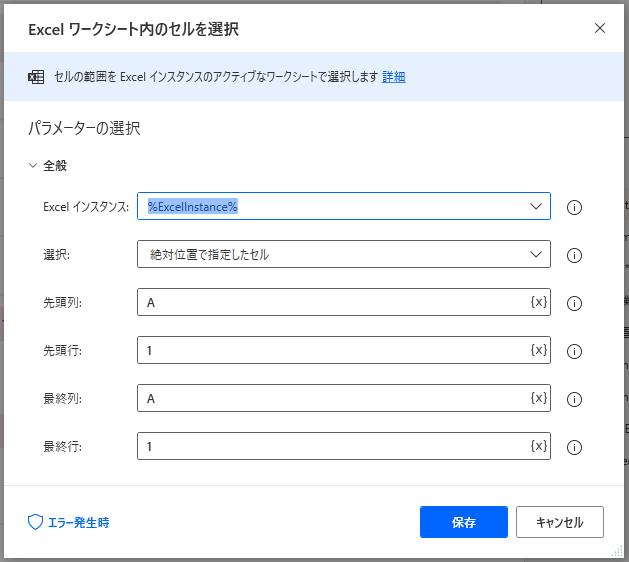
Task: Click info icon beside 最終列 field
Action: pyautogui.click(x=575, y=399)
